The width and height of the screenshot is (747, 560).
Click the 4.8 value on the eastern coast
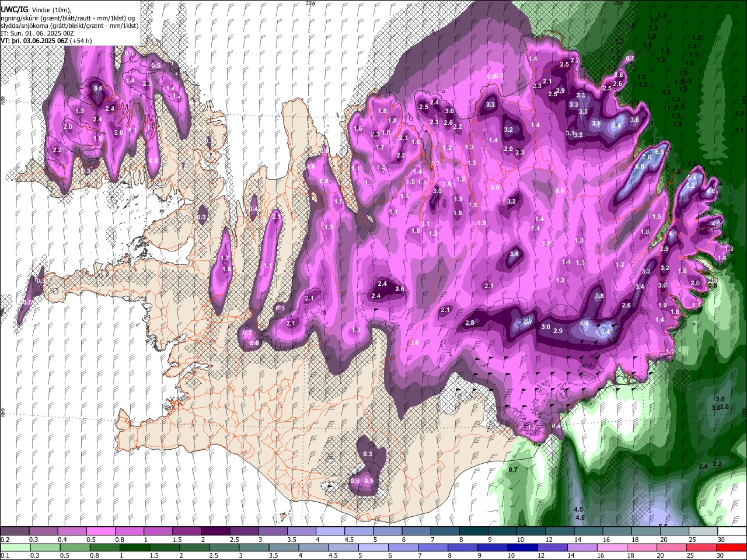coord(711,191)
